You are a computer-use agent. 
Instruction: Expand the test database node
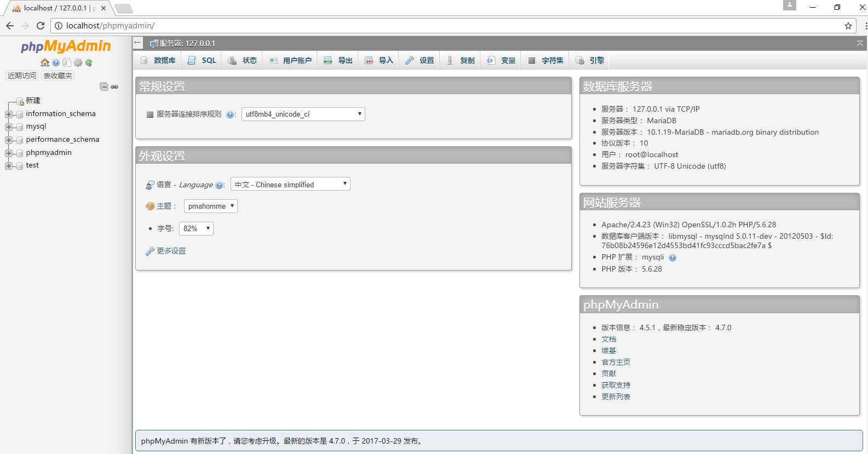[9, 166]
